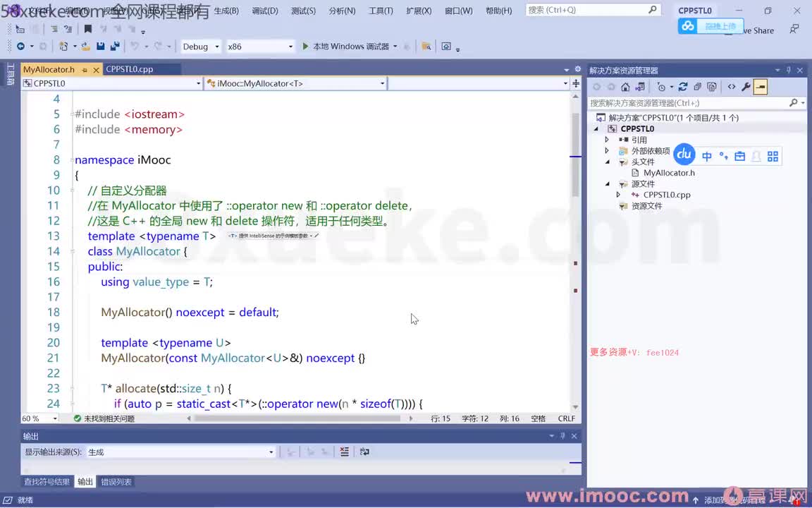Click the Baidu IME punctuation mode icon
This screenshot has height=508, width=812.
point(723,156)
